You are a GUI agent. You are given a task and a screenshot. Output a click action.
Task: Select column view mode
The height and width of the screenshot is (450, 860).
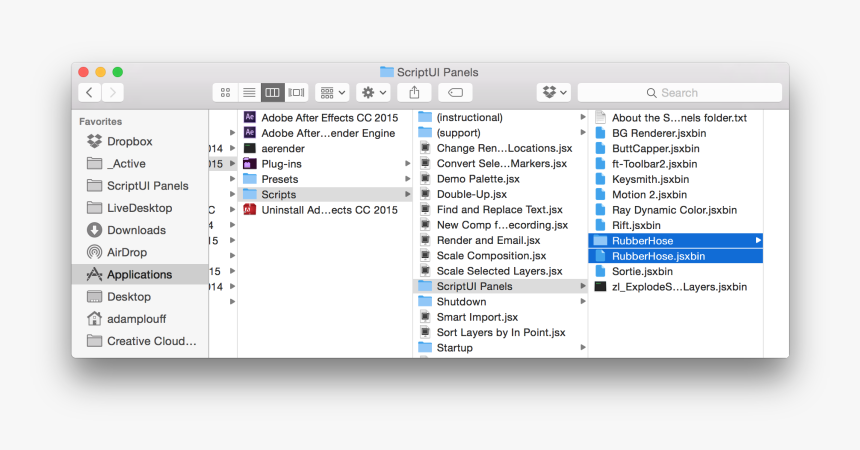[273, 93]
